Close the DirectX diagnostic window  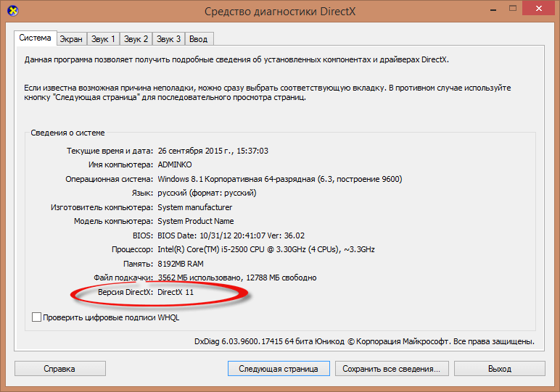pyautogui.click(x=538, y=9)
